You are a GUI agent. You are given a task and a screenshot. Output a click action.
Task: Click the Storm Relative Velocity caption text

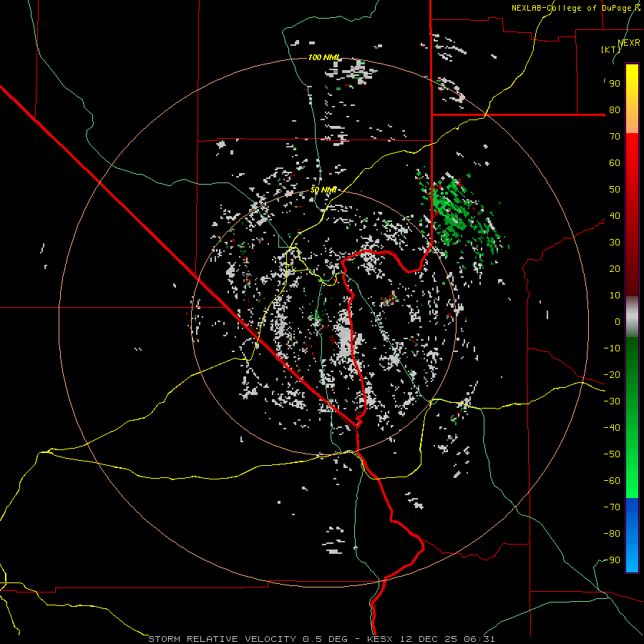321,639
